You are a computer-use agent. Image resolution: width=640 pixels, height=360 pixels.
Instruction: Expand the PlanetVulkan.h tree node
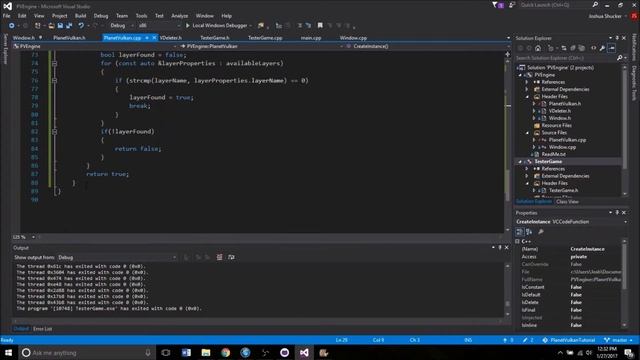pyautogui.click(x=534, y=104)
